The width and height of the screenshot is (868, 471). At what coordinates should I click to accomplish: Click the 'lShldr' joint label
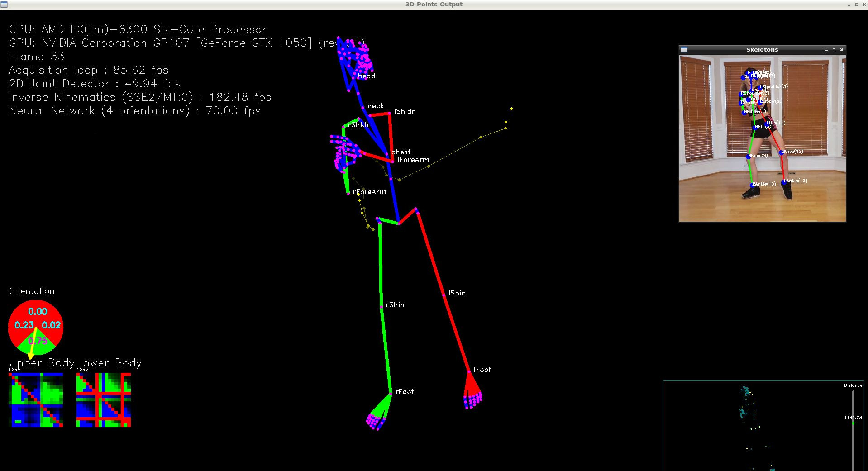tap(405, 111)
